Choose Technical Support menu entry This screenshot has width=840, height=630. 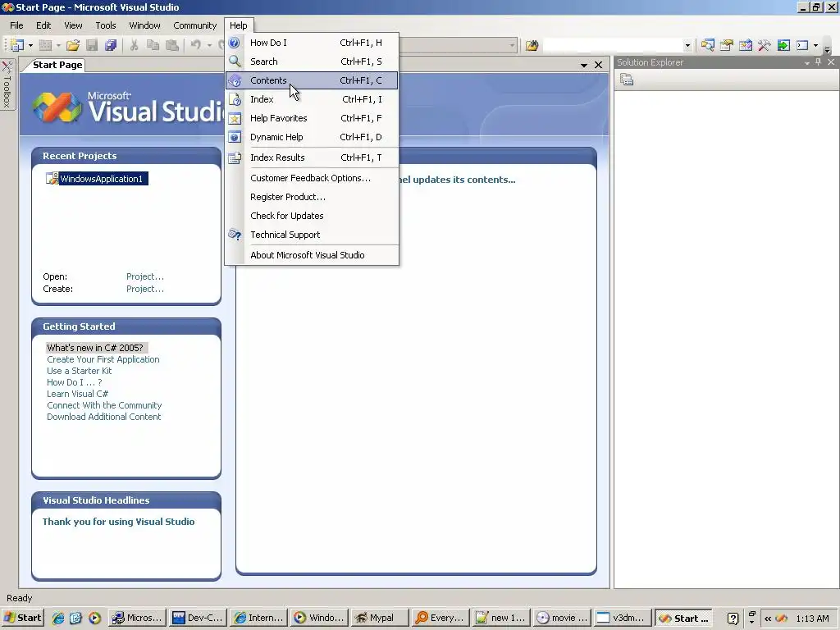pyautogui.click(x=312, y=235)
